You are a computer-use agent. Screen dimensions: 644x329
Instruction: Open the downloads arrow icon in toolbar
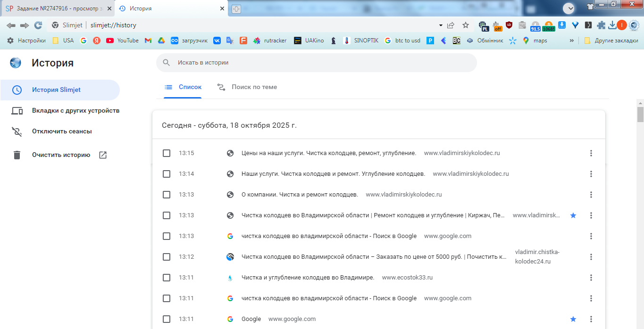(612, 25)
